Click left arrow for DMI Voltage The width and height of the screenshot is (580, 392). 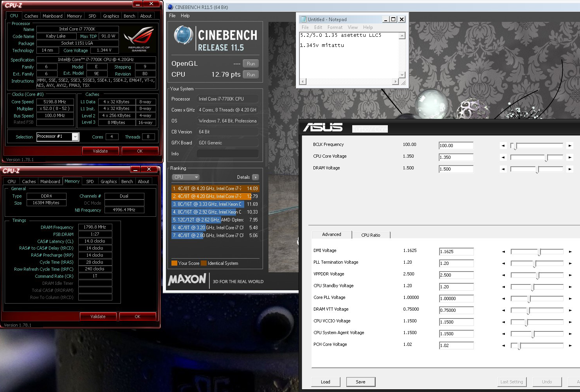coord(504,252)
